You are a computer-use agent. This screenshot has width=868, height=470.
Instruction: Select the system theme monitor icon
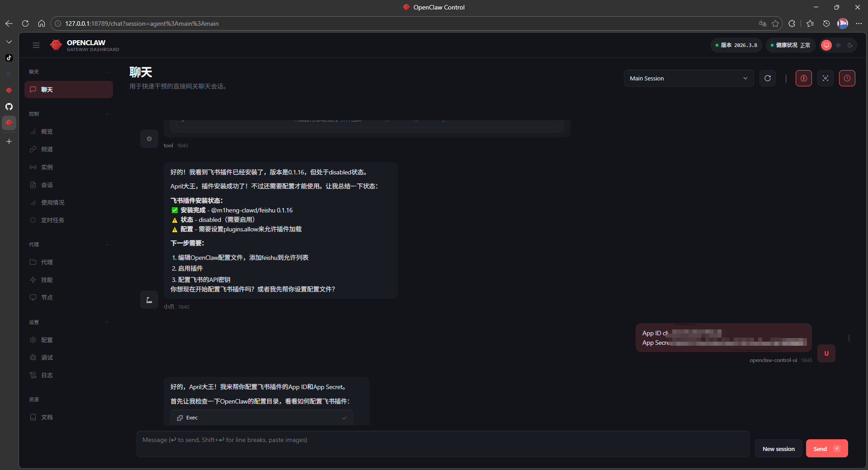(826, 45)
